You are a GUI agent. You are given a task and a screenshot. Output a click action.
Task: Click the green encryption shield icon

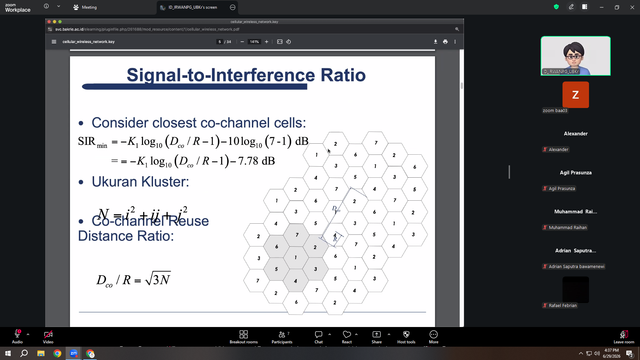click(556, 7)
